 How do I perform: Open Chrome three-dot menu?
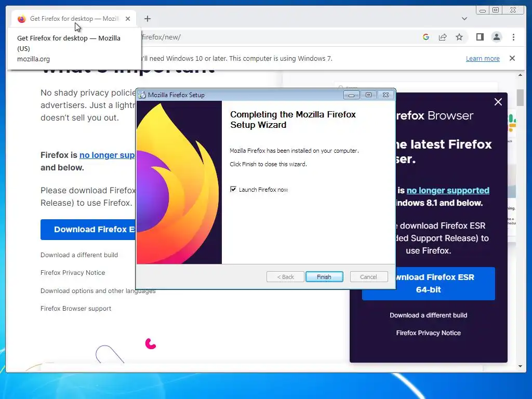pyautogui.click(x=513, y=37)
